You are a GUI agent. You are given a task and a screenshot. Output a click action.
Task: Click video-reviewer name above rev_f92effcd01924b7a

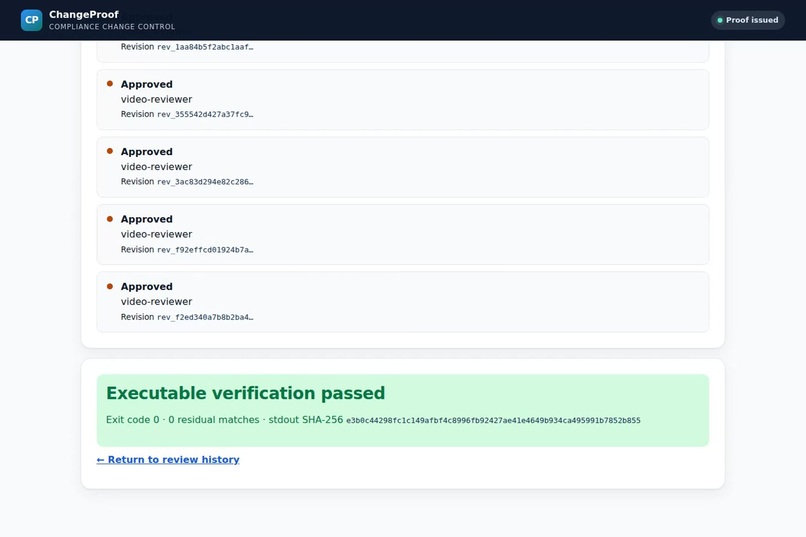pyautogui.click(x=156, y=234)
